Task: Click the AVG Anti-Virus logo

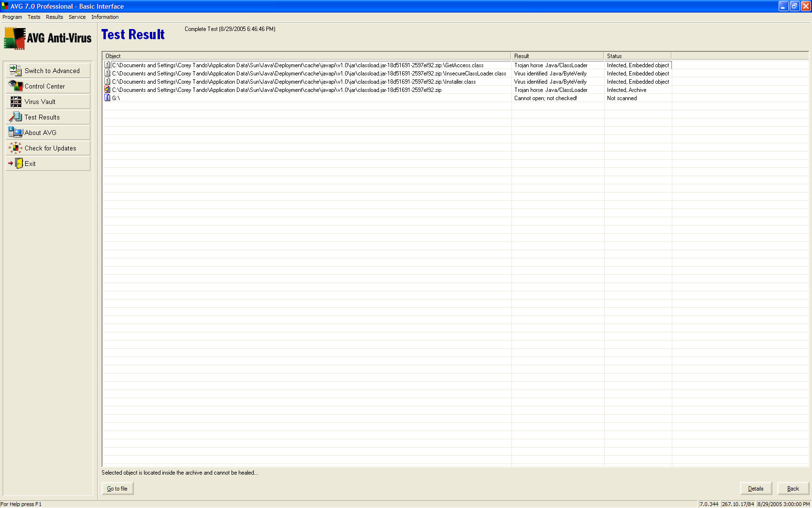Action: 48,38
